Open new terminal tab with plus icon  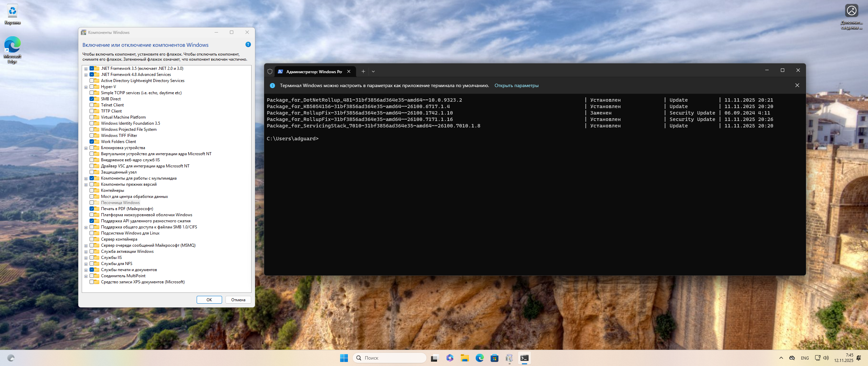click(x=363, y=72)
